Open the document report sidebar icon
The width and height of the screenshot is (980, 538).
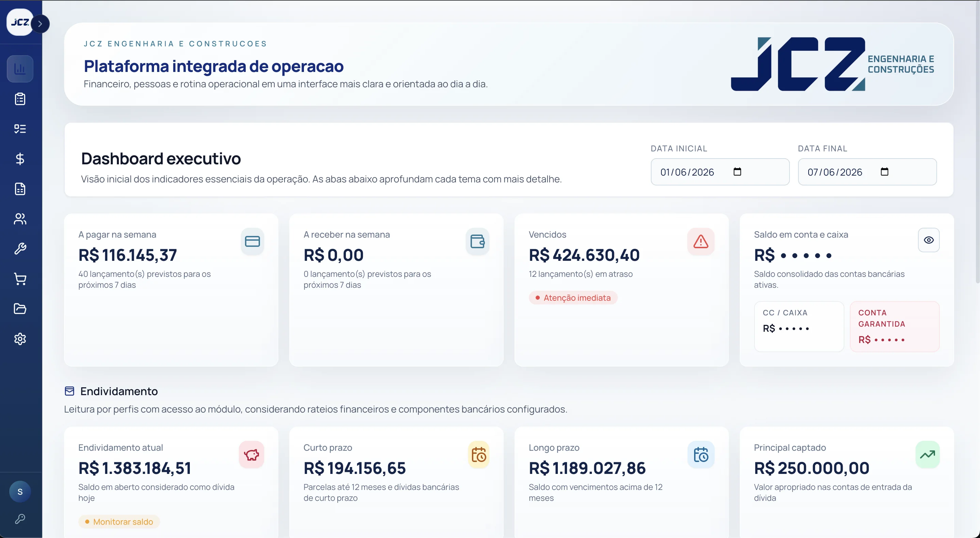(x=20, y=189)
